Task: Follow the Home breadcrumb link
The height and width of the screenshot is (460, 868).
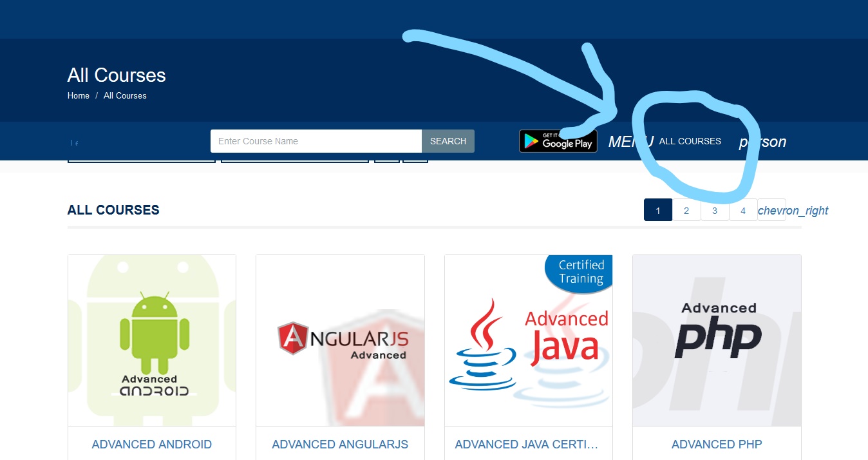Action: coord(79,95)
